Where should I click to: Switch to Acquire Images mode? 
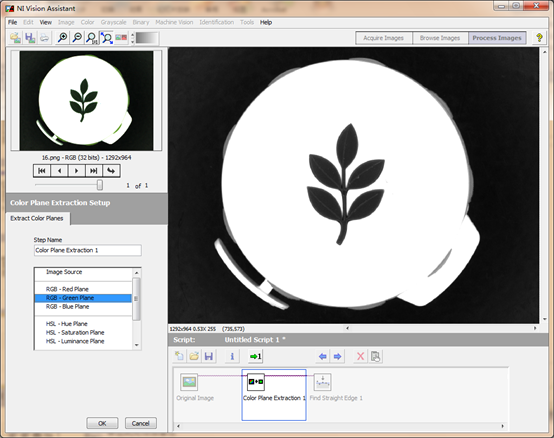point(384,38)
